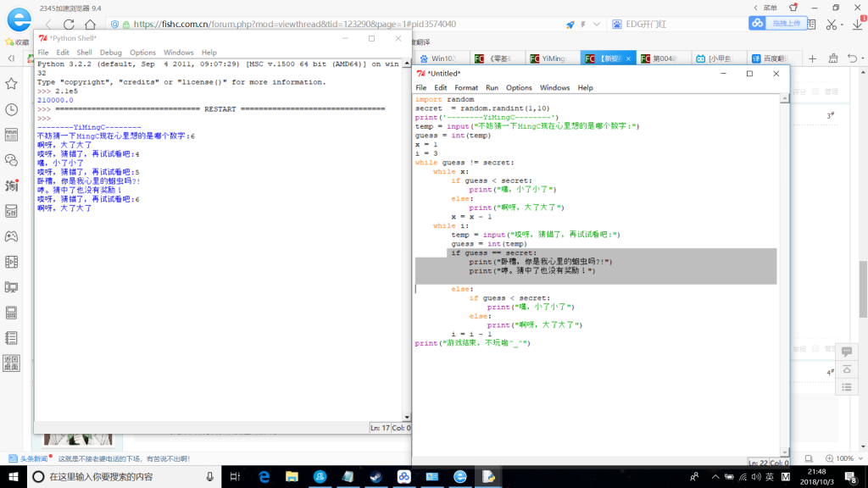Reload the page with the refresh icon
Image resolution: width=868 pixels, height=488 pixels.
(69, 25)
